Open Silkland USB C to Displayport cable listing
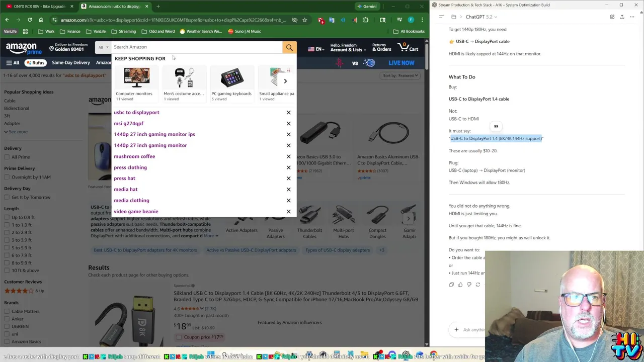Image resolution: width=644 pixels, height=362 pixels. coord(296,296)
